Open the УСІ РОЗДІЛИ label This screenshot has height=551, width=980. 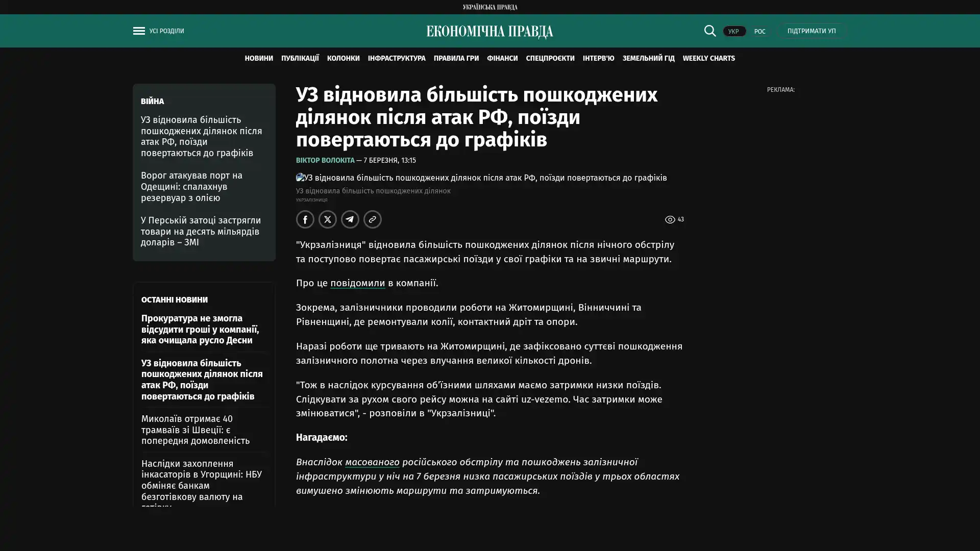167,31
